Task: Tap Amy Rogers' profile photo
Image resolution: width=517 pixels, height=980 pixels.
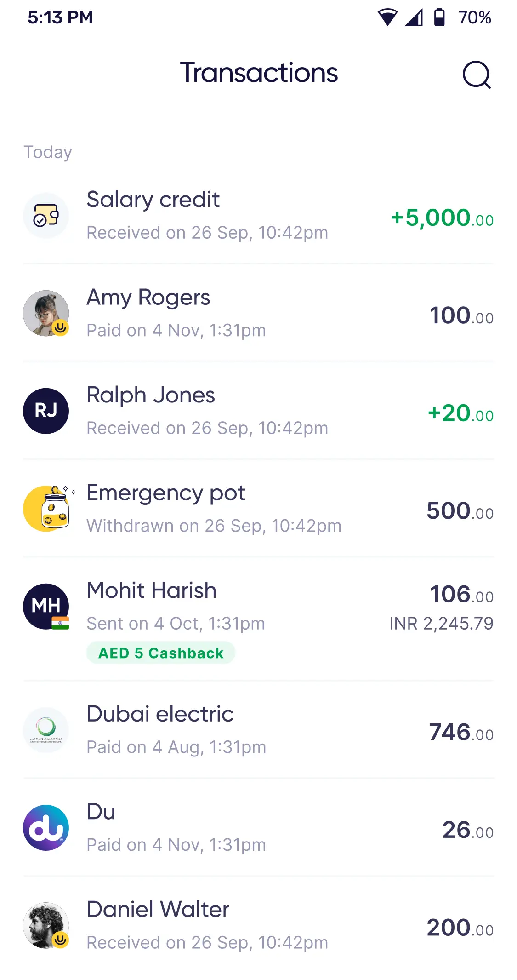Action: (x=46, y=313)
